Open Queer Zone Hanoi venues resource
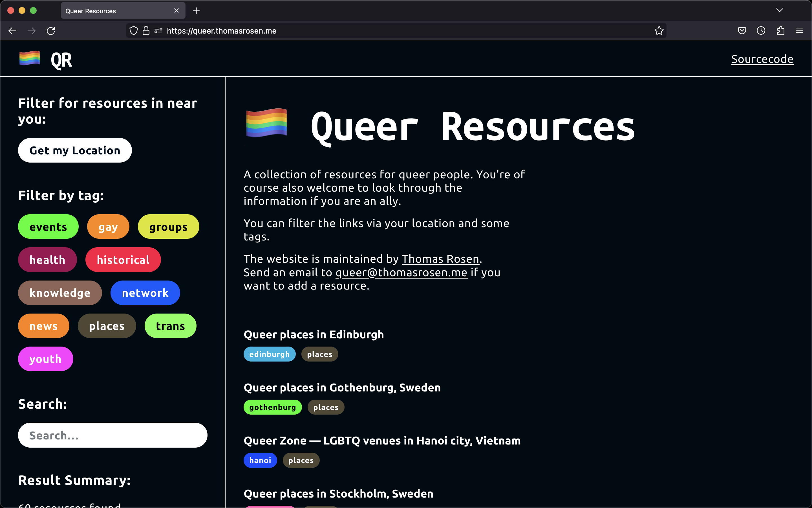 [x=382, y=441]
